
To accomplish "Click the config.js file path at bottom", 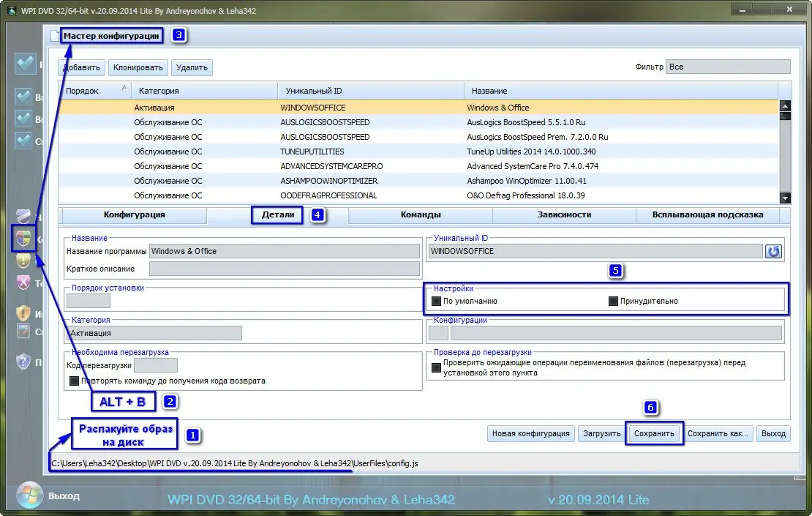I will [x=235, y=463].
